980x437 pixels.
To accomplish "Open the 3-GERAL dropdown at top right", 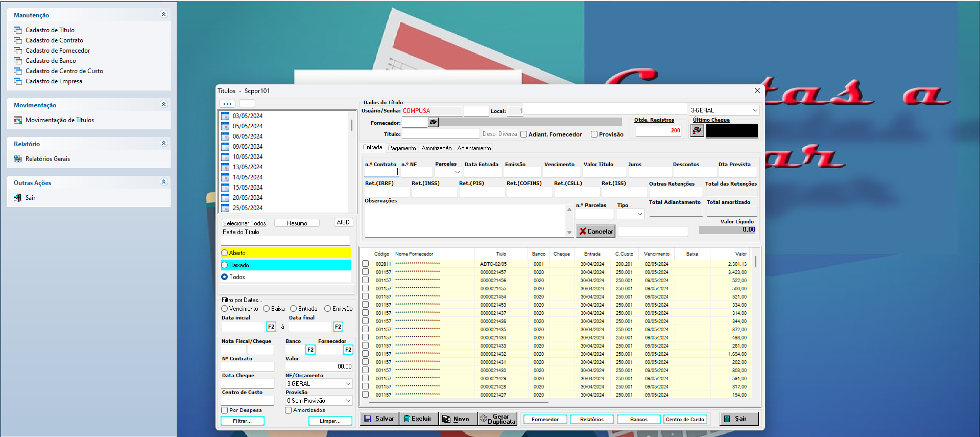I will point(724,110).
